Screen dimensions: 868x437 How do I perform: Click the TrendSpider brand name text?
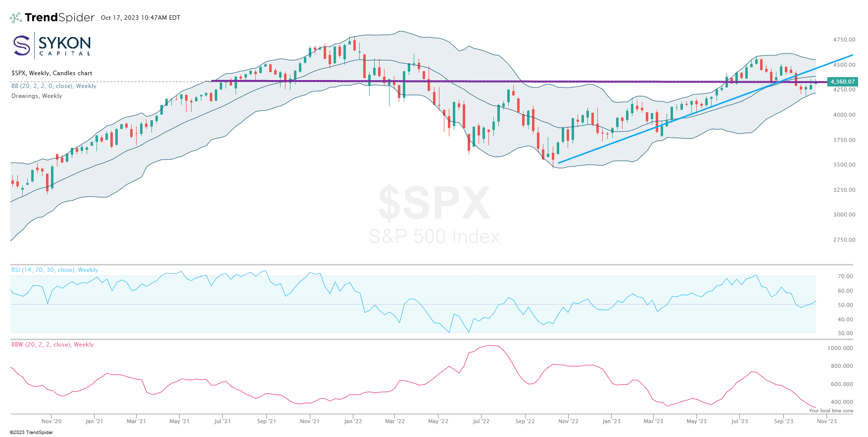59,17
